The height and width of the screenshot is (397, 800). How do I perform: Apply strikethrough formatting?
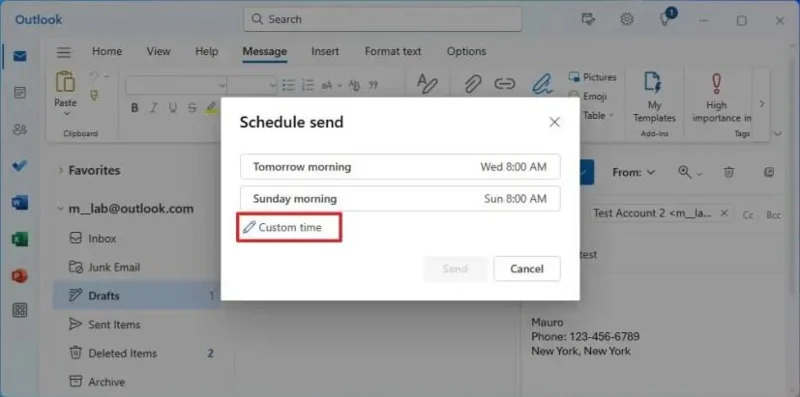pyautogui.click(x=191, y=108)
